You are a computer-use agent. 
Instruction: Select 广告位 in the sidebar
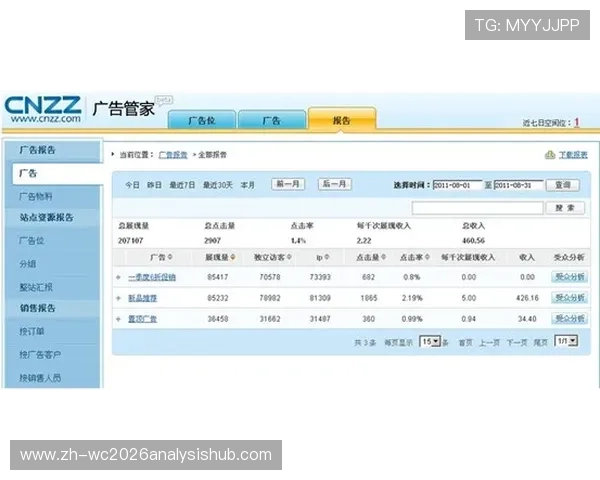tap(32, 241)
